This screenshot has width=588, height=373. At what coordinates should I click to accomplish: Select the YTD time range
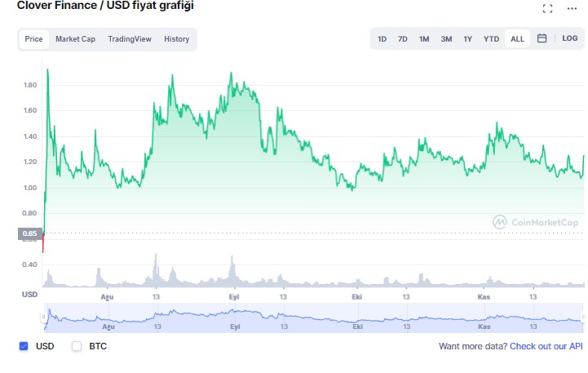pos(491,39)
